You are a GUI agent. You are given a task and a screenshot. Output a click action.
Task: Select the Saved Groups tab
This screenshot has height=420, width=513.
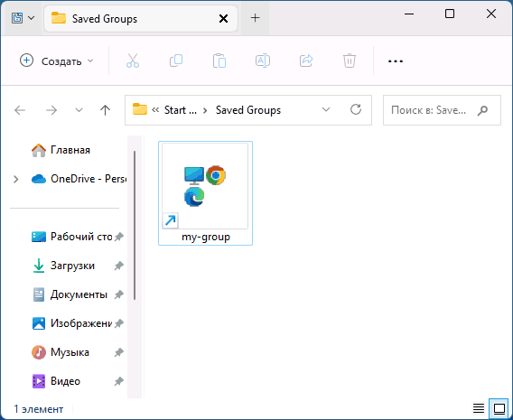(141, 19)
